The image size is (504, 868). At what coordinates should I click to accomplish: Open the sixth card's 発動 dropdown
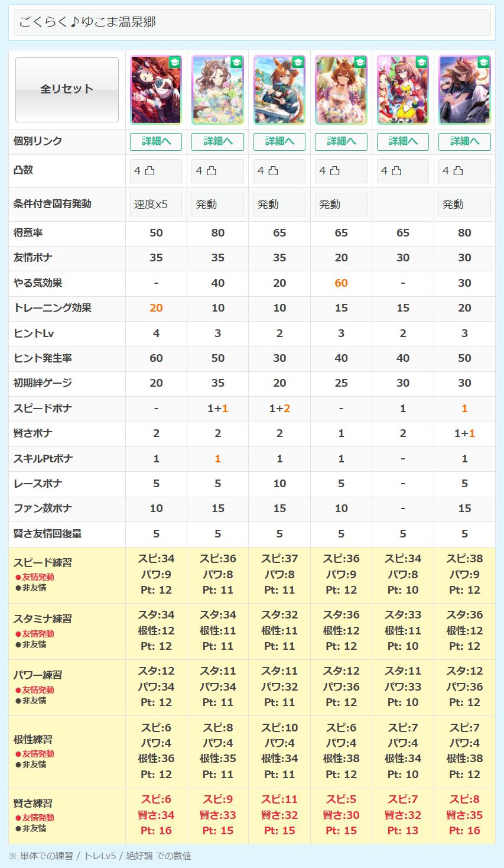click(x=464, y=205)
